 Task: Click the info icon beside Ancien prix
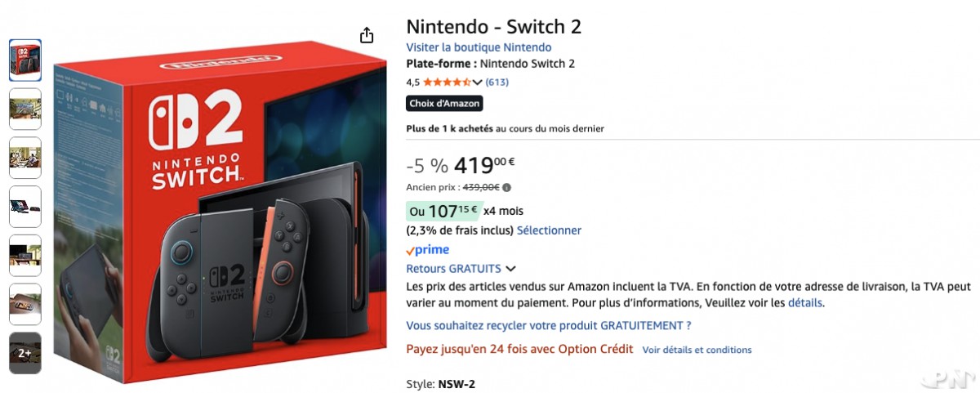507,187
